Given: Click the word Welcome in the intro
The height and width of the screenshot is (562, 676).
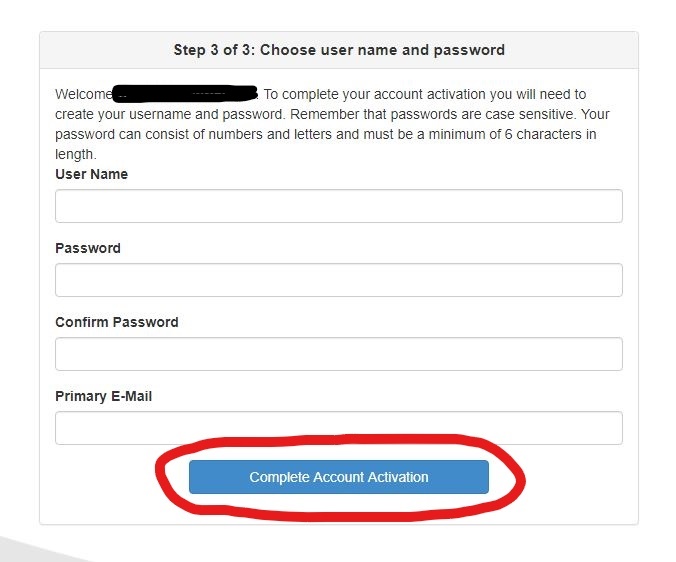Looking at the screenshot, I should pyautogui.click(x=83, y=94).
